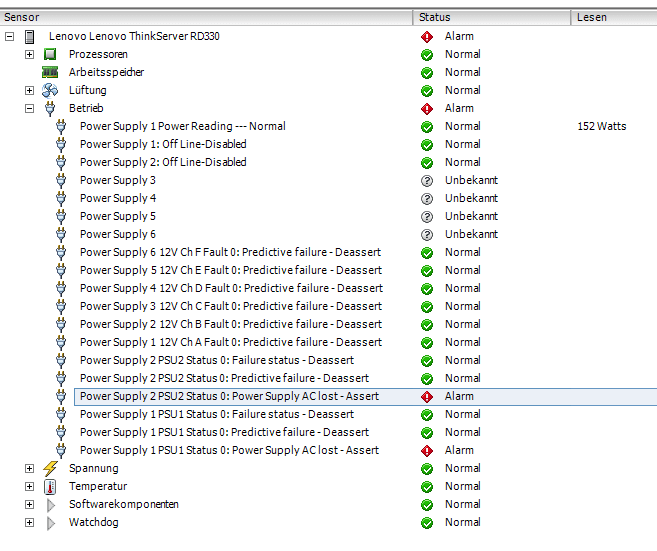
Task: Expand the Temperatur node
Action: pos(29,486)
